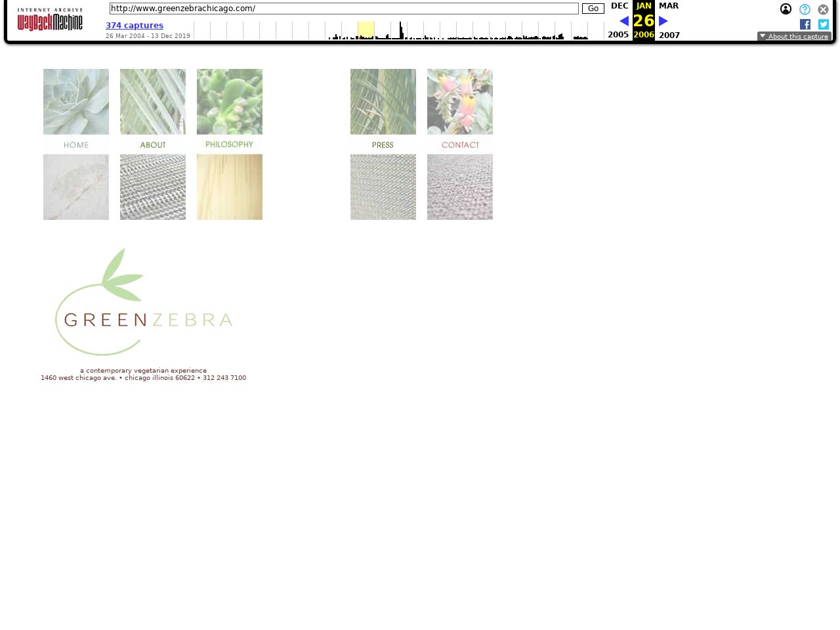Open the PHILOSOPHY navigation item

230,144
